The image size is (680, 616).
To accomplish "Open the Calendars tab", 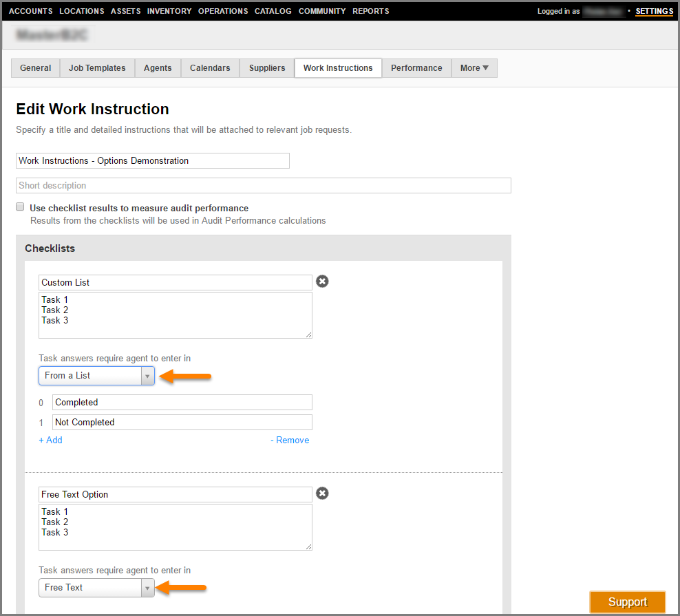I will click(210, 68).
